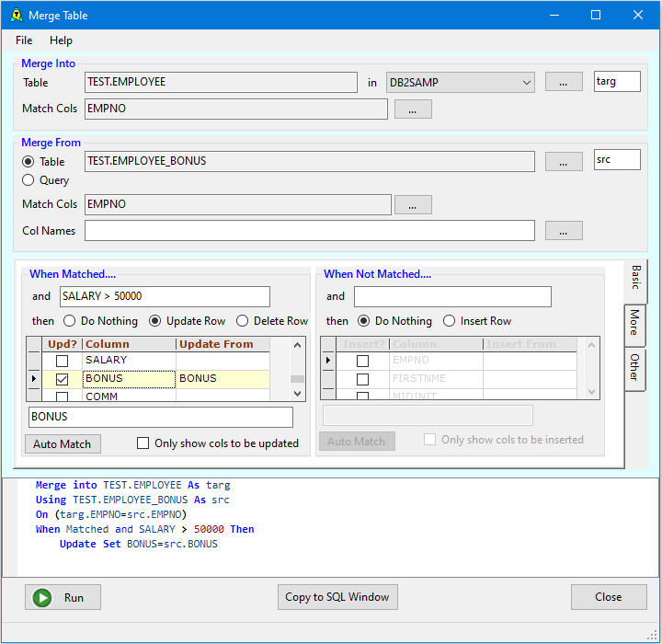This screenshot has height=644, width=662.
Task: Click the Col Names field
Action: pos(310,231)
